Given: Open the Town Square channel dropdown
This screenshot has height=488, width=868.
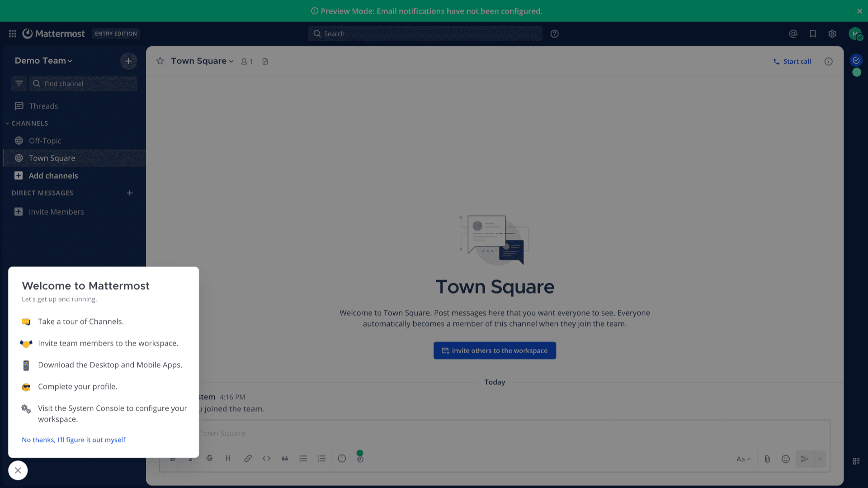Looking at the screenshot, I should tap(202, 61).
